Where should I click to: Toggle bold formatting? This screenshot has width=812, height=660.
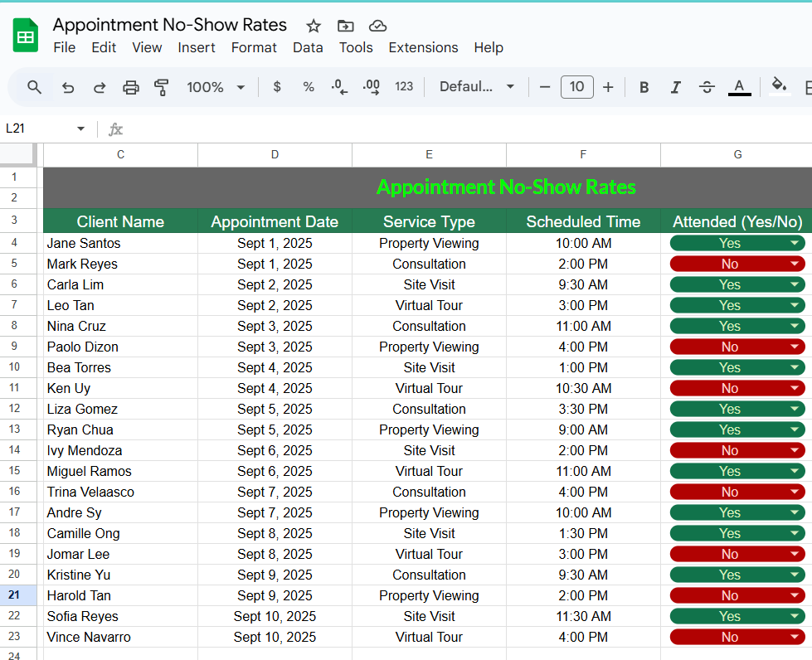644,87
